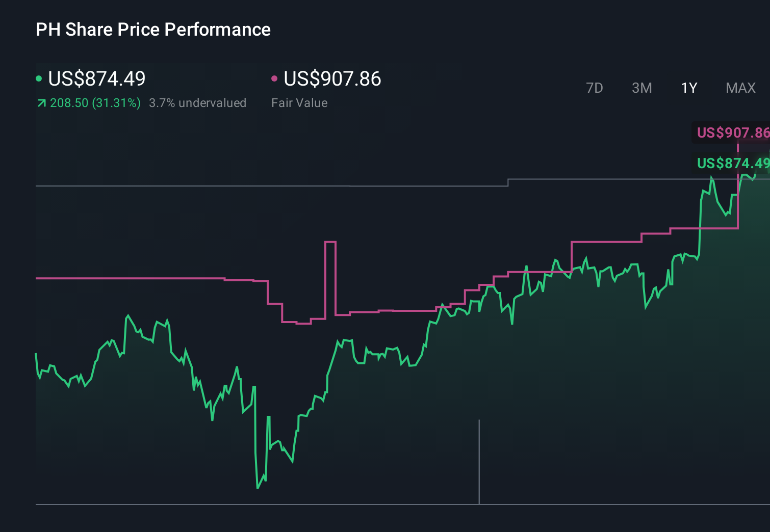
Task: Click the Fair Value label
Action: click(x=300, y=102)
